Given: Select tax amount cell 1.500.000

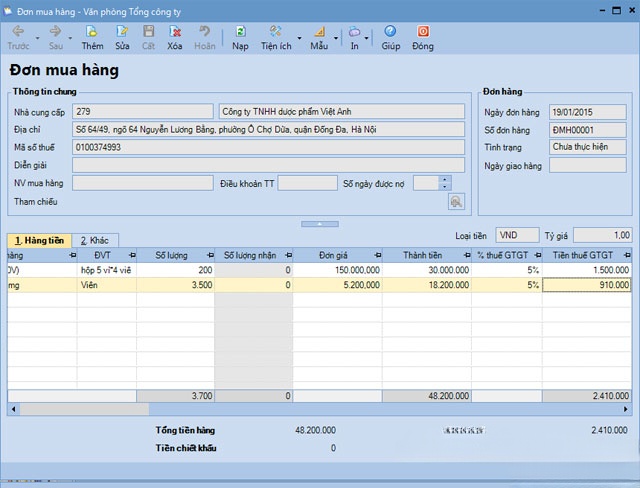Looking at the screenshot, I should point(587,270).
